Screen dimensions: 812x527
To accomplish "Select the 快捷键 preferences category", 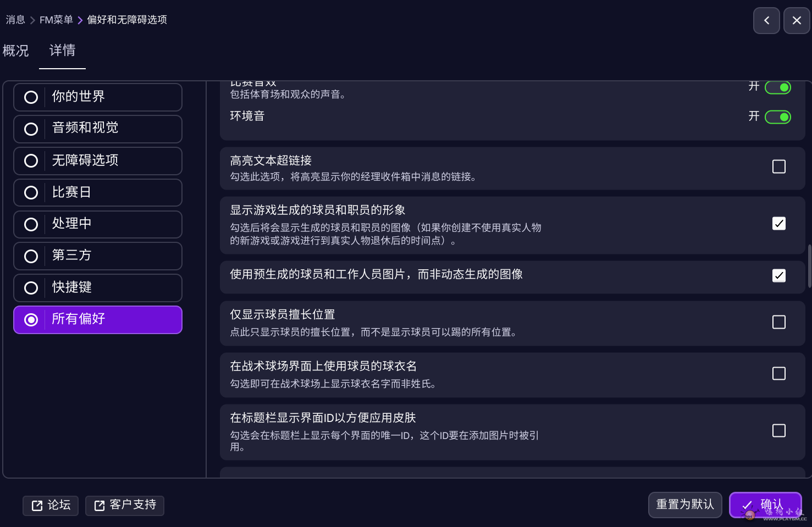I will coord(31,287).
